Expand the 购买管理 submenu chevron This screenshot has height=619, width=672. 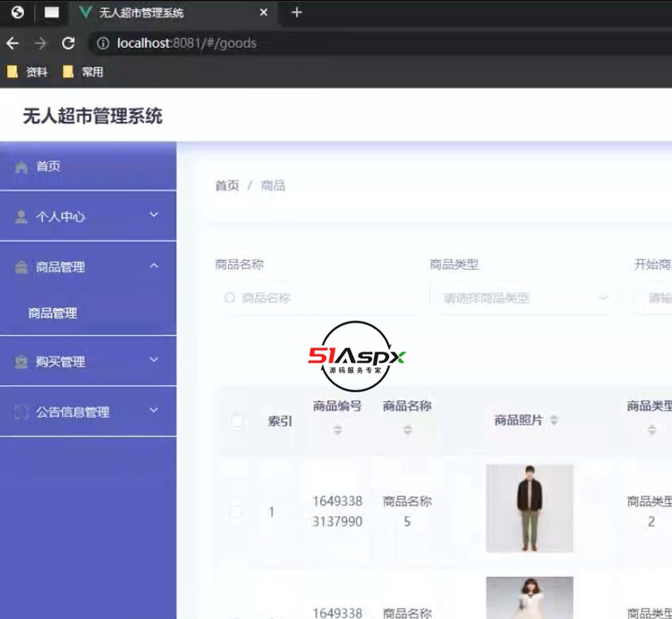coord(154,360)
